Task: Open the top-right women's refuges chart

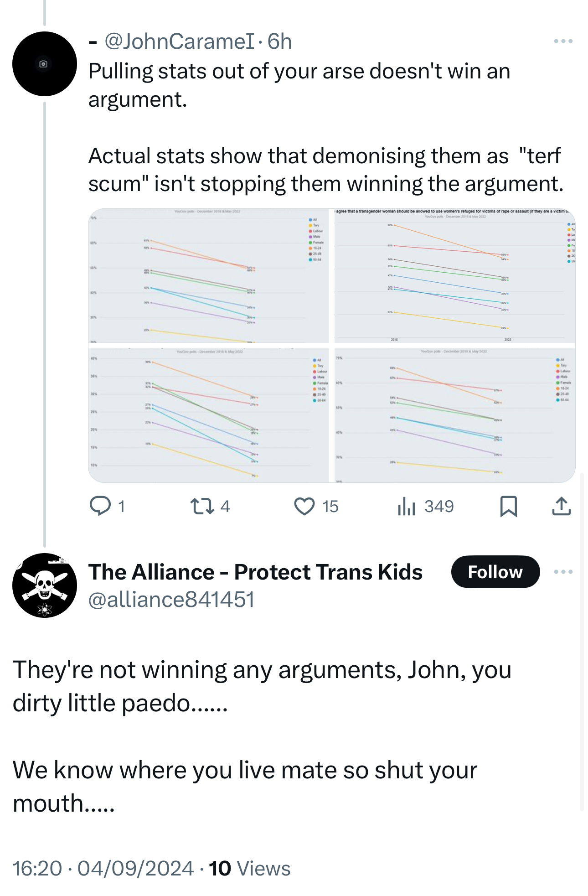Action: tap(454, 276)
